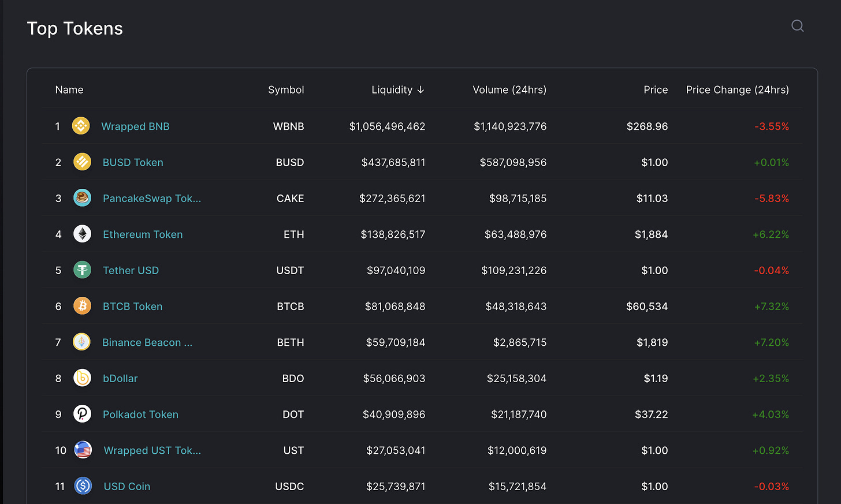Click the Ethereum Token diamond logo
Image resolution: width=841 pixels, height=504 pixels.
coord(82,234)
